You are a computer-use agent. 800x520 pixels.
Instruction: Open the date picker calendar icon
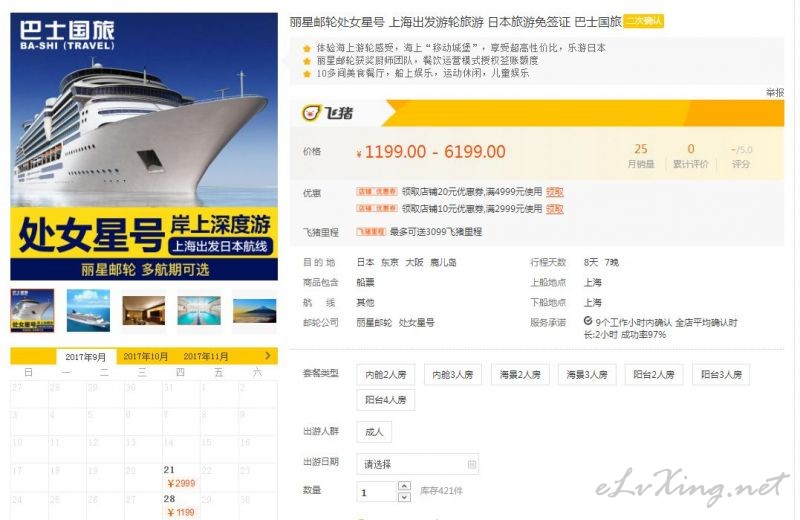(x=471, y=464)
